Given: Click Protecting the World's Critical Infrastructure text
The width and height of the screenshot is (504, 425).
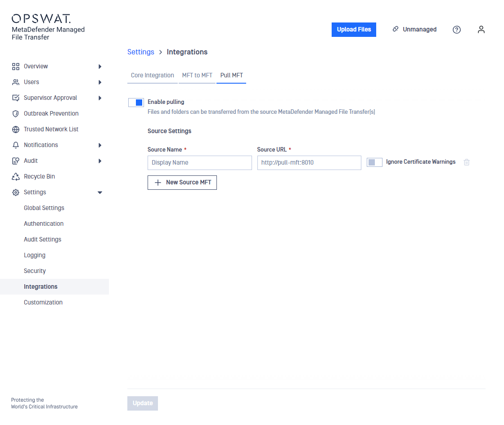Looking at the screenshot, I should (45, 403).
